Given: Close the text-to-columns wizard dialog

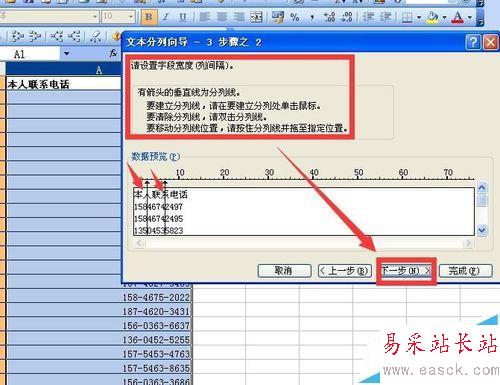Looking at the screenshot, I should [x=491, y=42].
